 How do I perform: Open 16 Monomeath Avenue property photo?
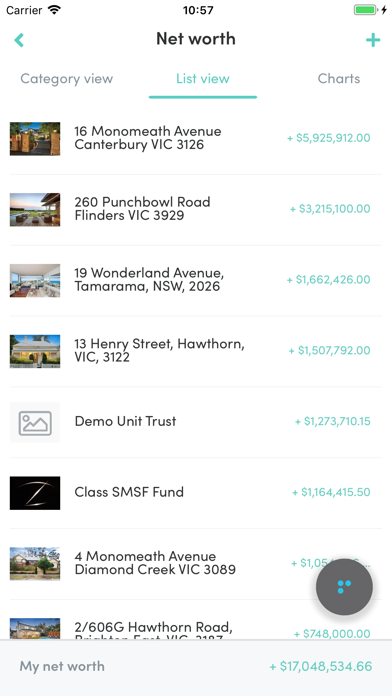click(x=35, y=138)
